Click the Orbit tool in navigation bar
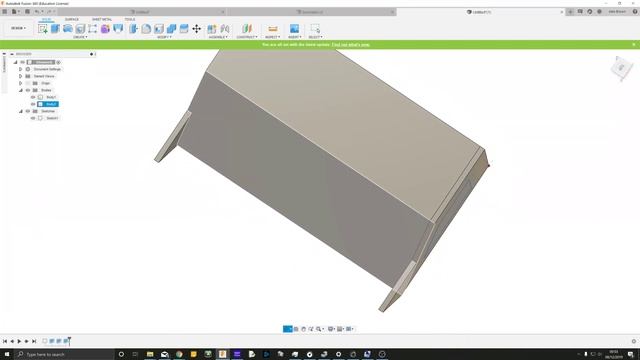Image resolution: width=640 pixels, height=360 pixels. pyautogui.click(x=288, y=329)
